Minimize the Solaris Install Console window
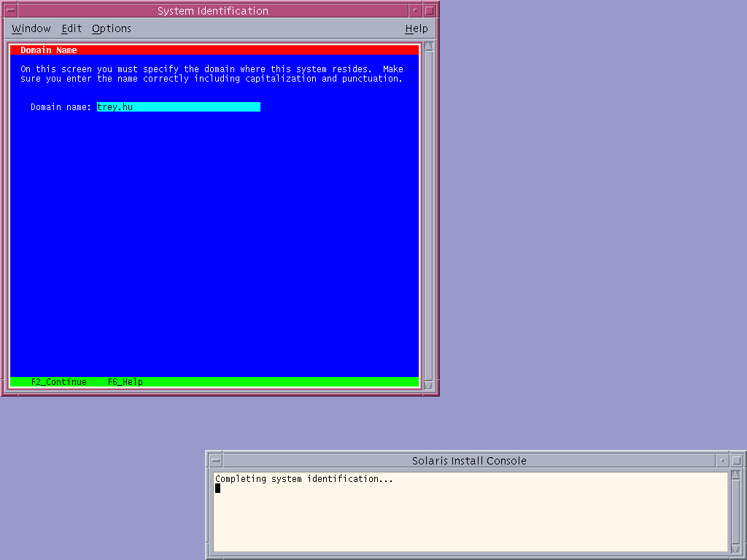 click(722, 461)
